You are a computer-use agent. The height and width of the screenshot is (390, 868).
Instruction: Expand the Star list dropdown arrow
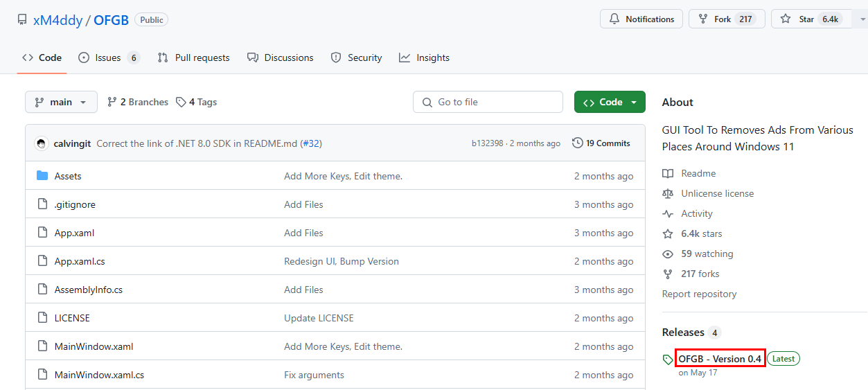pyautogui.click(x=859, y=19)
